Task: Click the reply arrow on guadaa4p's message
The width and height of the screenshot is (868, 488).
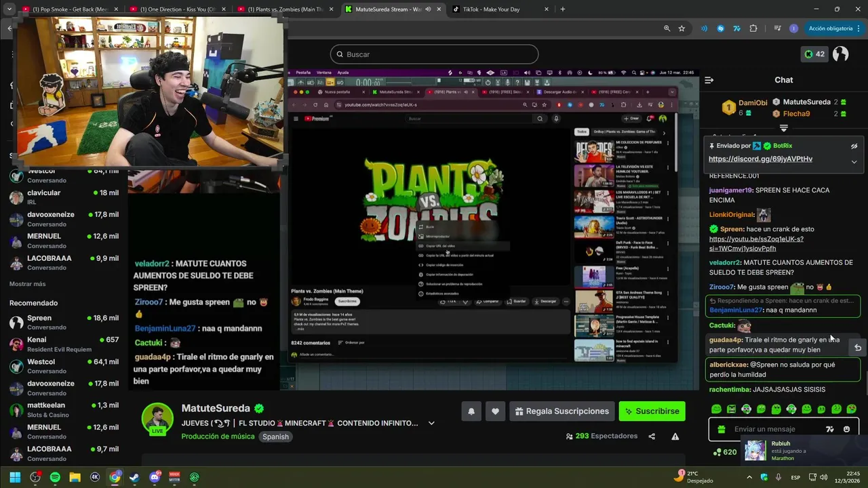Action: coord(857,348)
